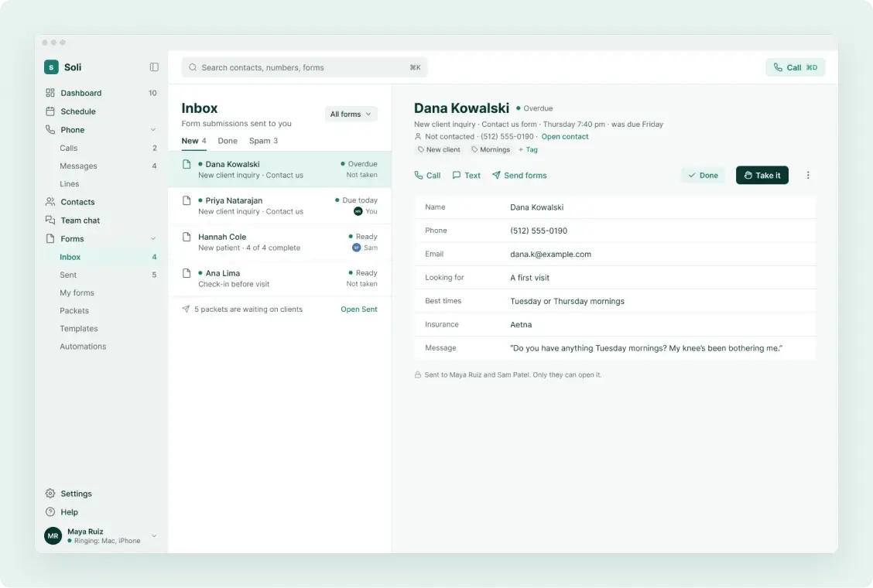The image size is (873, 588).
Task: Select Inbox under Forms
Action: point(101,257)
